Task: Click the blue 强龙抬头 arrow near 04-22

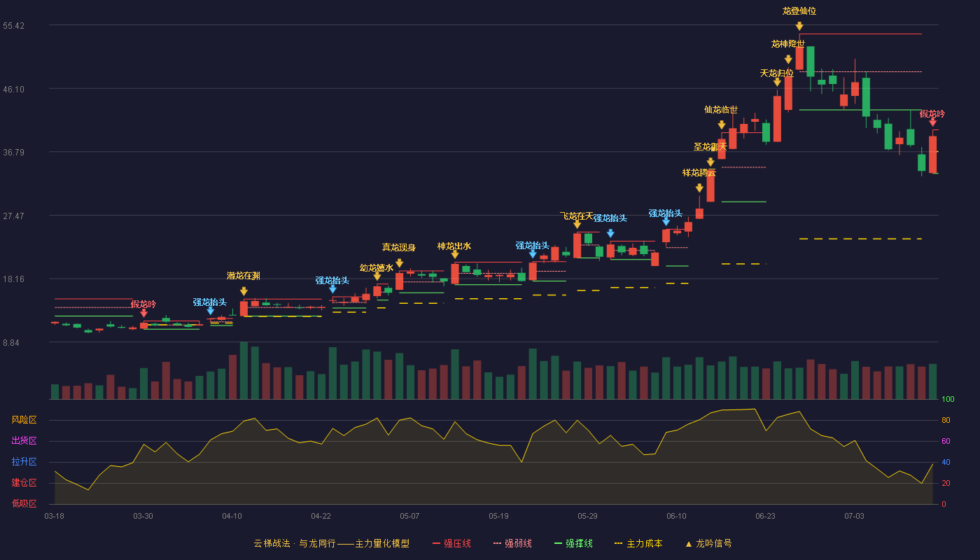Action: [x=332, y=289]
